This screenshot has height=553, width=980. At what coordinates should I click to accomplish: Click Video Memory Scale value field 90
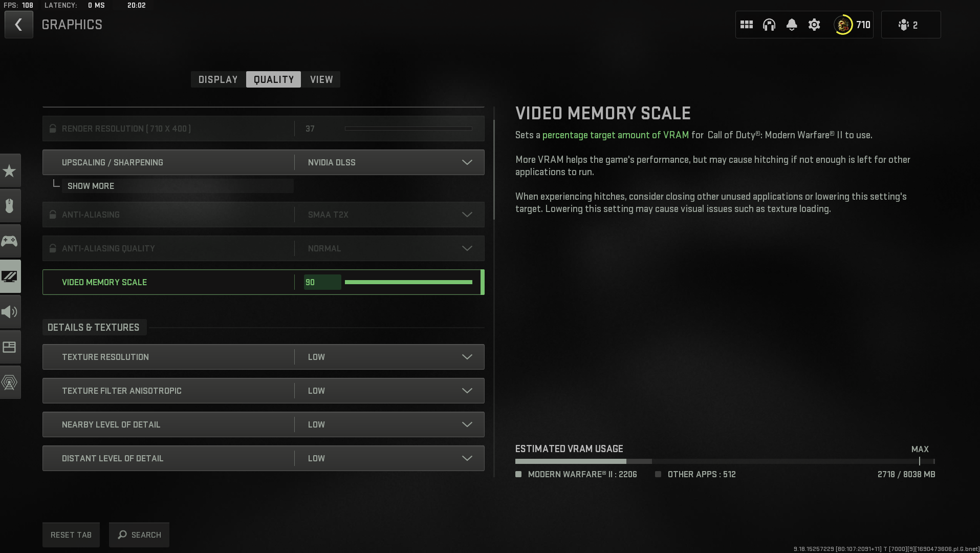[322, 282]
